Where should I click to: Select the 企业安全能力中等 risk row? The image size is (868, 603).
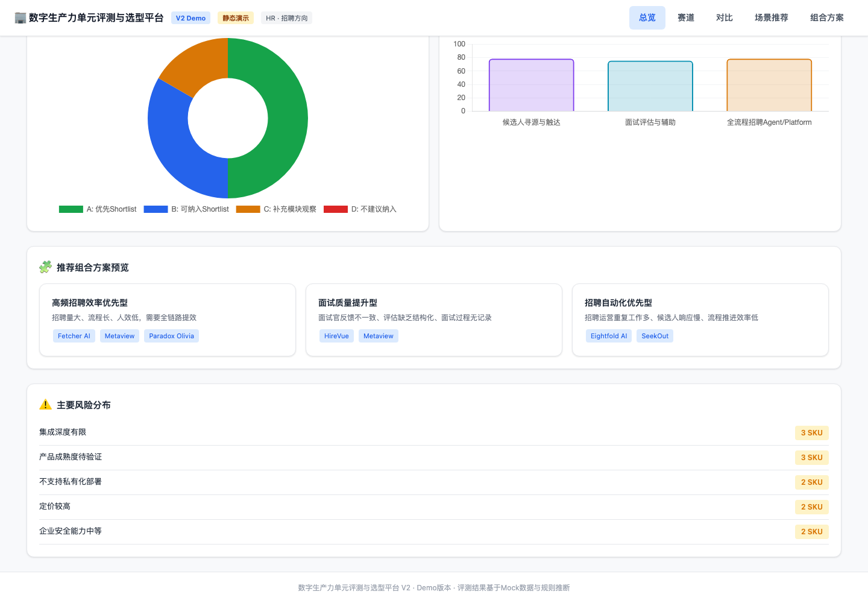tap(434, 531)
